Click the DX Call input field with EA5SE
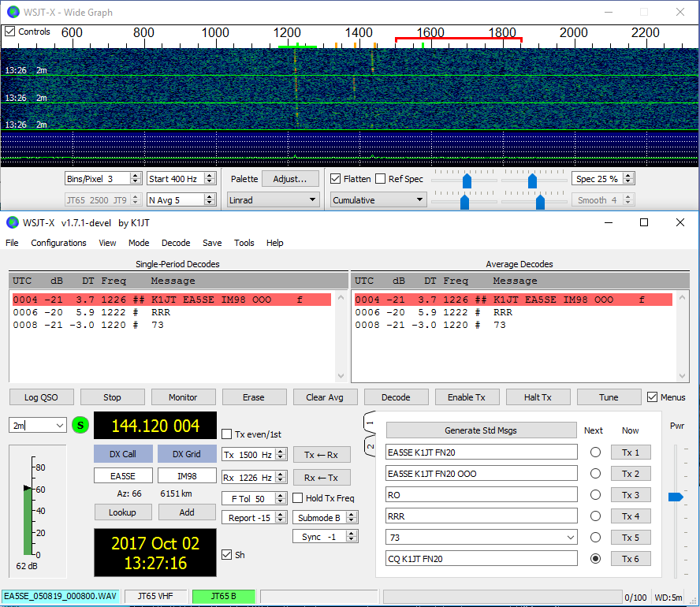This screenshot has width=700, height=607. 123,476
